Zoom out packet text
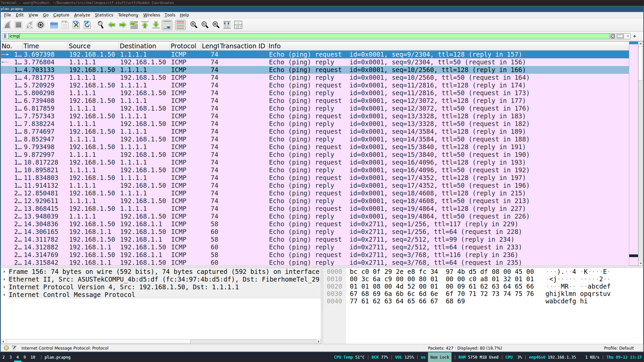Viewport: 644px width, 362px height. (205, 25)
